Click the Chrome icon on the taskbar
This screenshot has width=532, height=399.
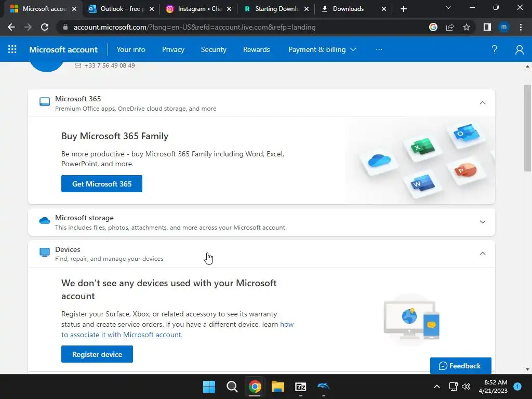point(255,387)
